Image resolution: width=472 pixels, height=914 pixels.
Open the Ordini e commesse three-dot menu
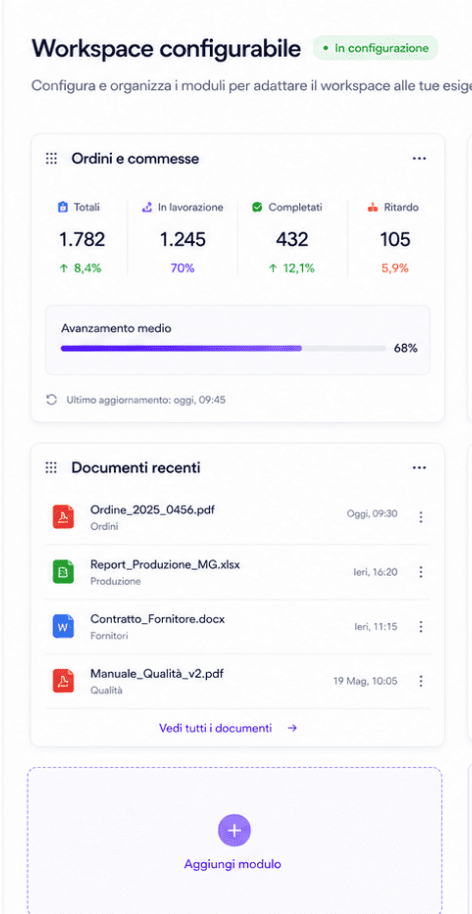pos(419,159)
